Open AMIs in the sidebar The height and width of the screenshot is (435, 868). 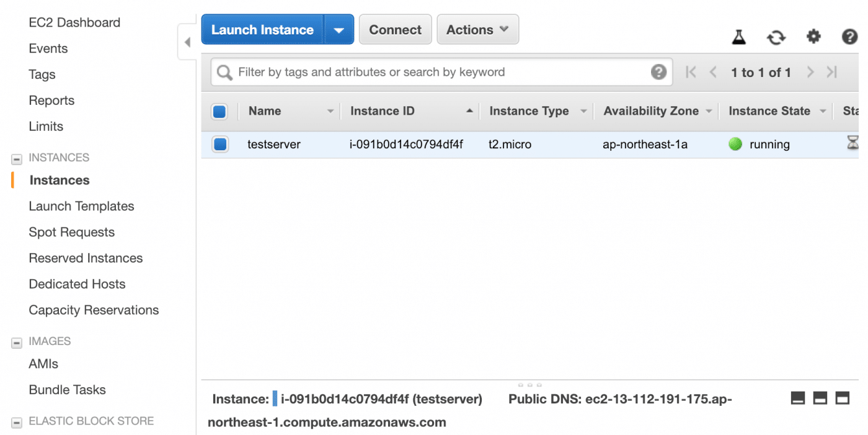point(43,364)
